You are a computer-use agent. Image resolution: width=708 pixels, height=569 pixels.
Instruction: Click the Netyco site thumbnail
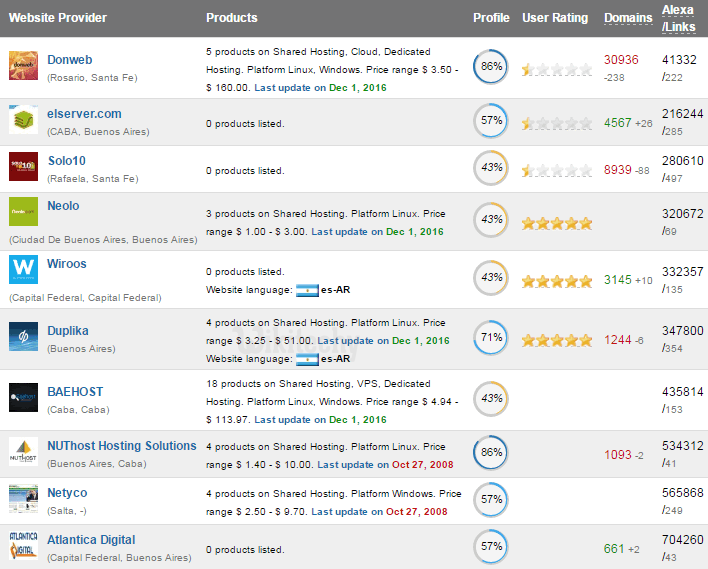(23, 499)
